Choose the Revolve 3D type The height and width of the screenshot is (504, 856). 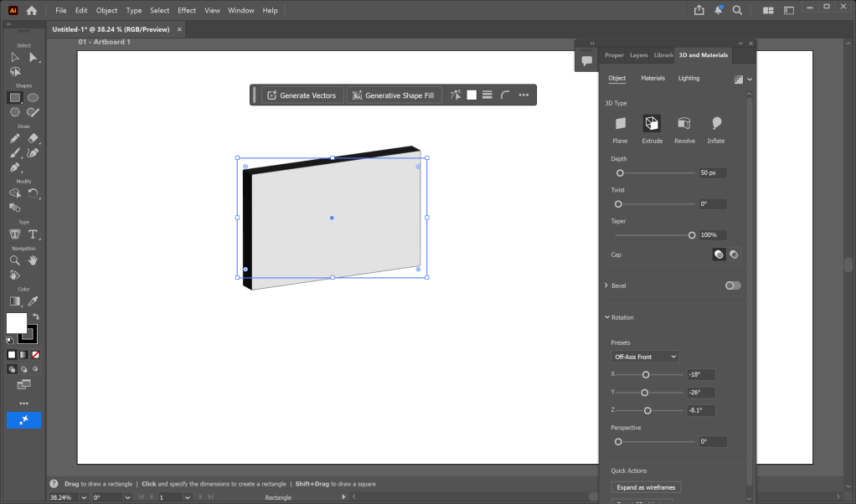click(684, 124)
